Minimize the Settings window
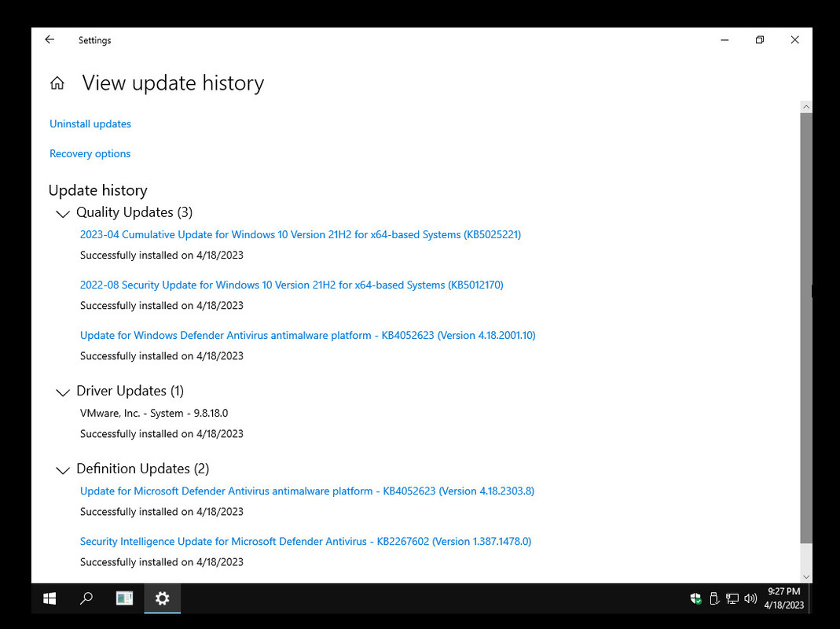The height and width of the screenshot is (629, 840). point(724,39)
